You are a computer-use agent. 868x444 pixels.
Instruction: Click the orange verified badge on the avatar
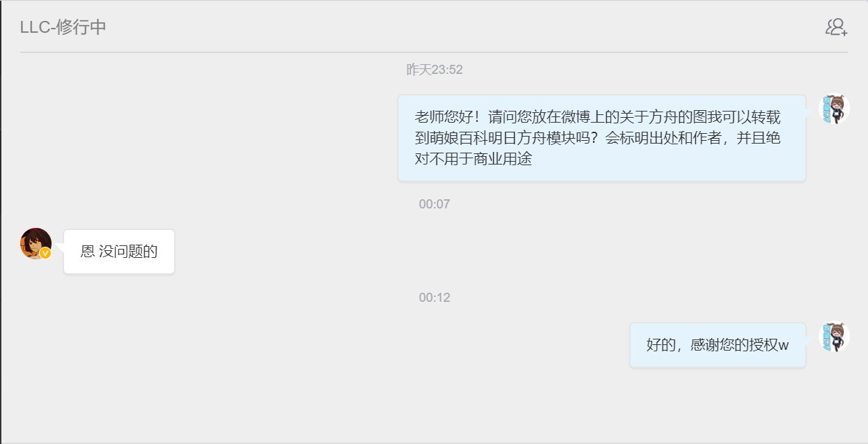point(45,253)
